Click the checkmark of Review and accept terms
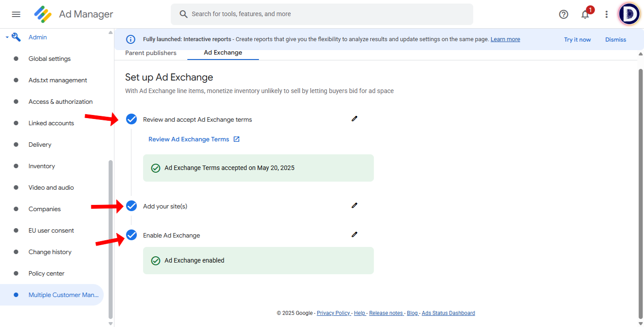The width and height of the screenshot is (644, 327). [x=131, y=119]
